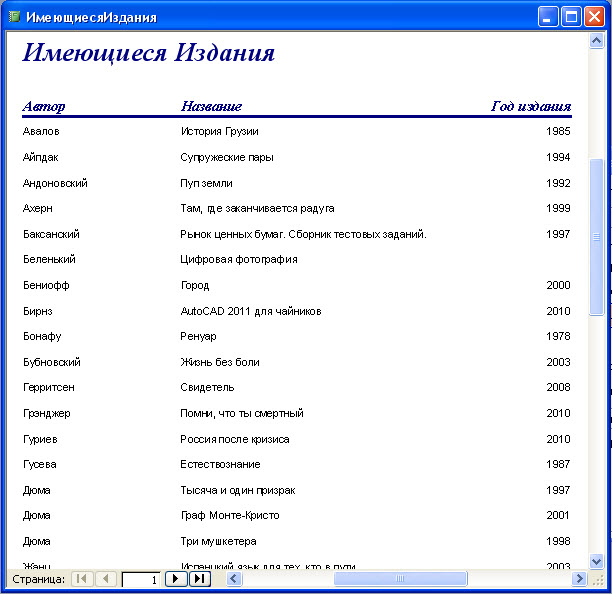Select title Город
Image resolution: width=612 pixels, height=594 pixels.
click(x=195, y=286)
